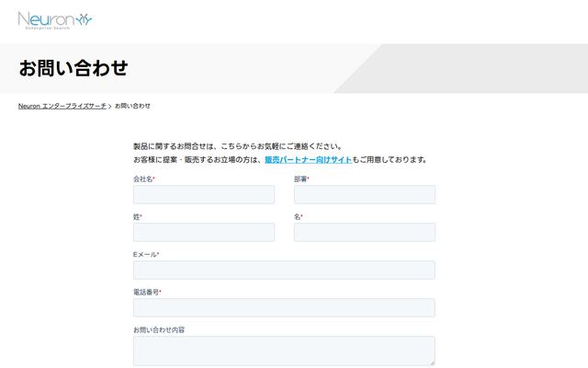588x368 pixels.
Task: Open the Neuron エンタープライズサーチ breadcrumb link
Action: point(62,106)
